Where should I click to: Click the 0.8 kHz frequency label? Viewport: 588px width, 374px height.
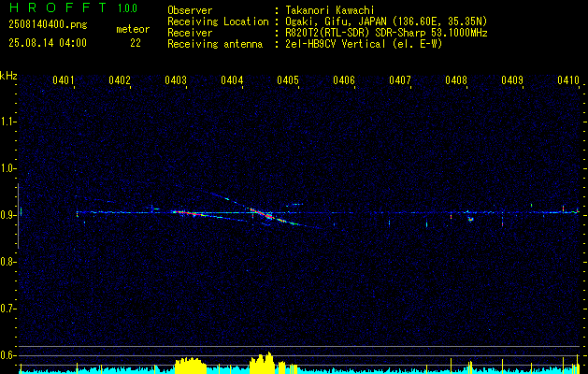pos(8,262)
